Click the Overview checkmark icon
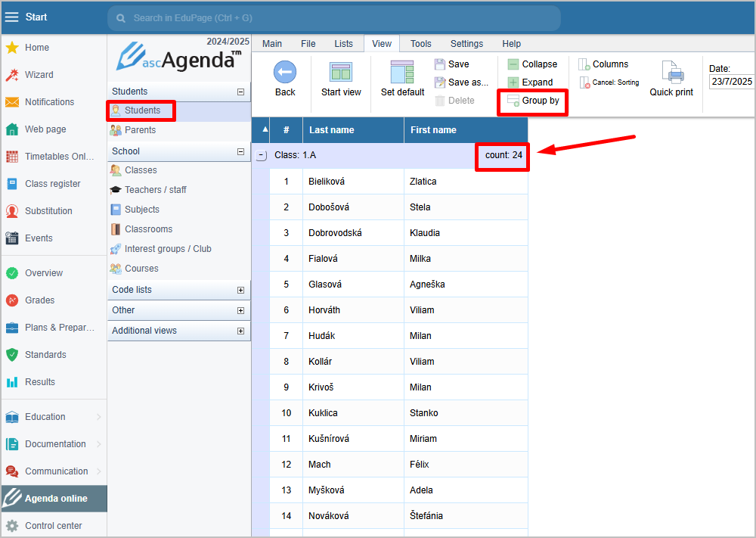Screen dimensions: 756x538 pyautogui.click(x=12, y=273)
